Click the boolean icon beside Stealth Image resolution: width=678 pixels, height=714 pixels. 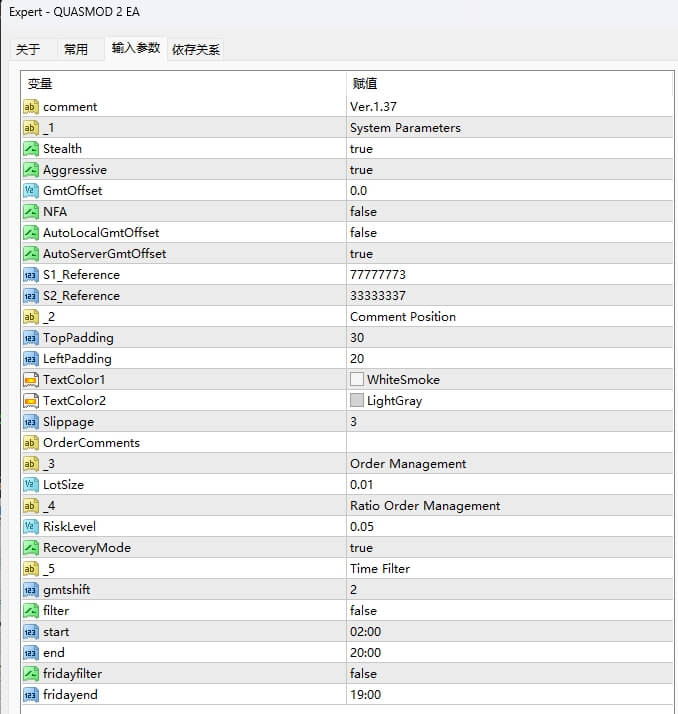30,149
